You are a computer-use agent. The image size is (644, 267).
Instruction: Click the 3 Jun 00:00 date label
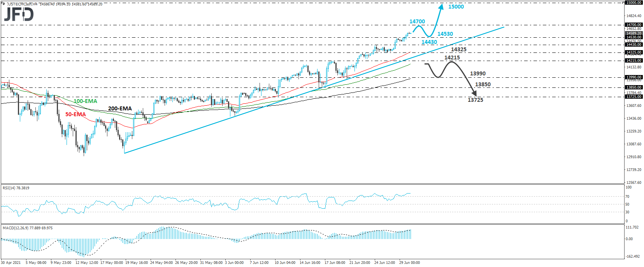click(234, 263)
